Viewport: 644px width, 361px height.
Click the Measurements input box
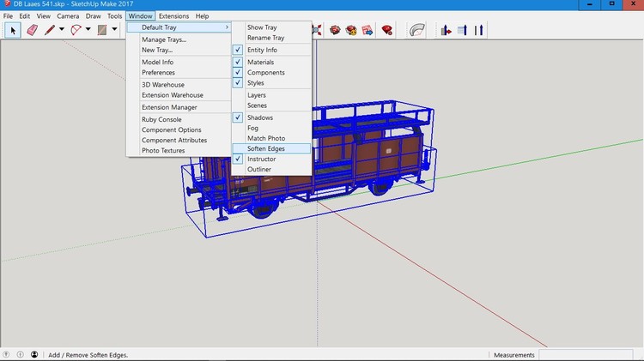pos(588,354)
